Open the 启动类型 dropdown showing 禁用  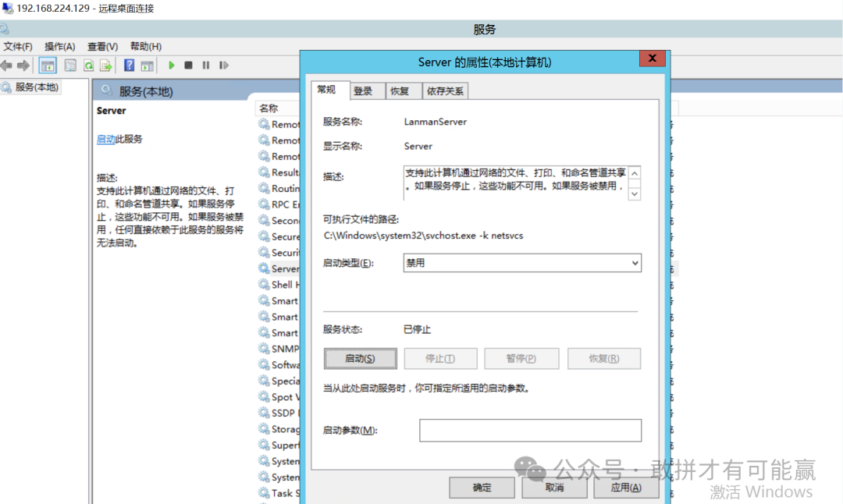[522, 263]
